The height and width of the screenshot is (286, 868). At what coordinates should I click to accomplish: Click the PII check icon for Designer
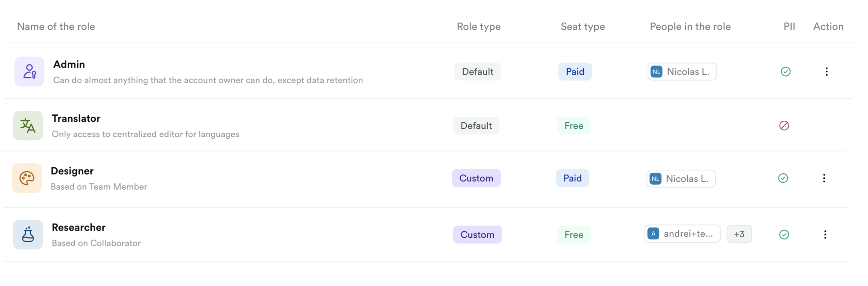coord(783,178)
